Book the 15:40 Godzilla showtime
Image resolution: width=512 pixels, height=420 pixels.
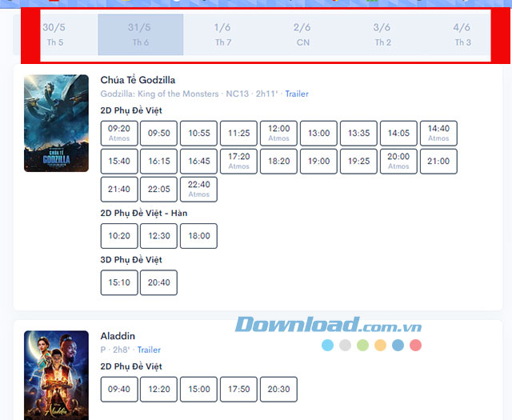click(119, 162)
